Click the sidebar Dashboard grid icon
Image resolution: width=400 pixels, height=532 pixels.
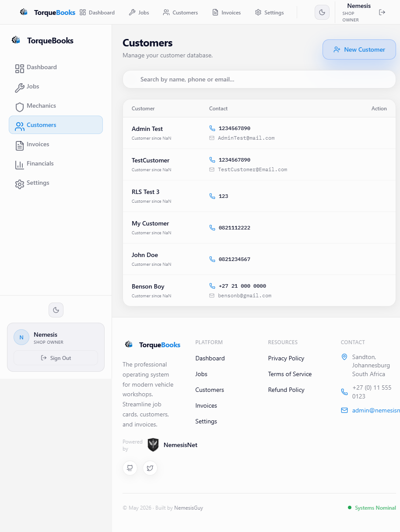pos(20,69)
